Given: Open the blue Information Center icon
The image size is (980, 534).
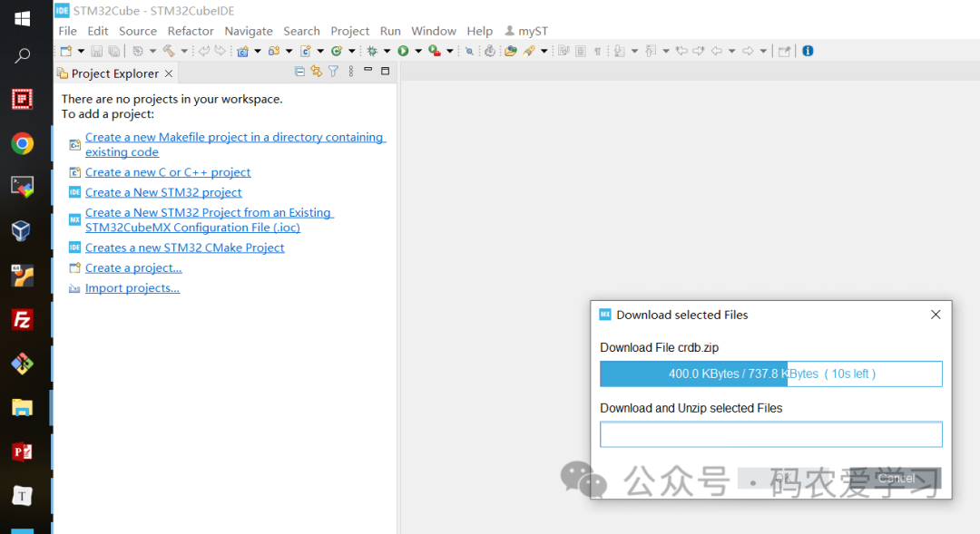Looking at the screenshot, I should pyautogui.click(x=808, y=51).
